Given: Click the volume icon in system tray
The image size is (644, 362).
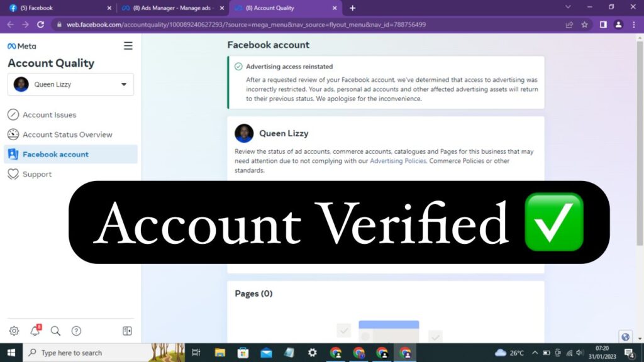Looking at the screenshot, I should tap(580, 353).
